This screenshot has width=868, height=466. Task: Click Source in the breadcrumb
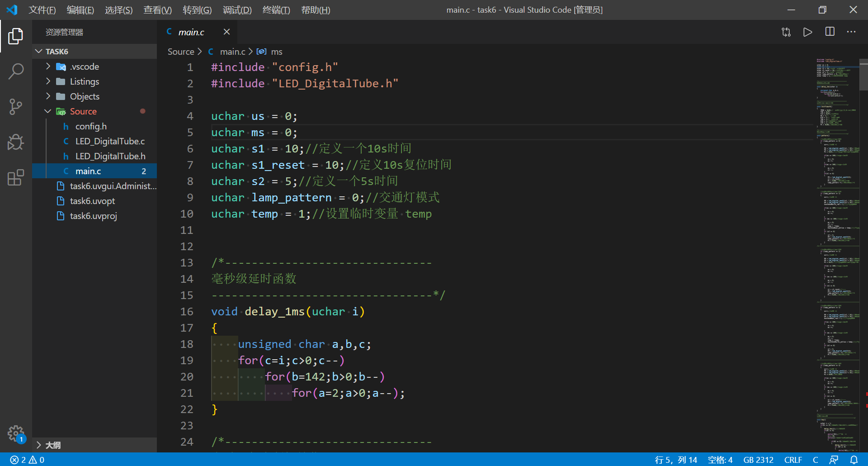coord(181,52)
